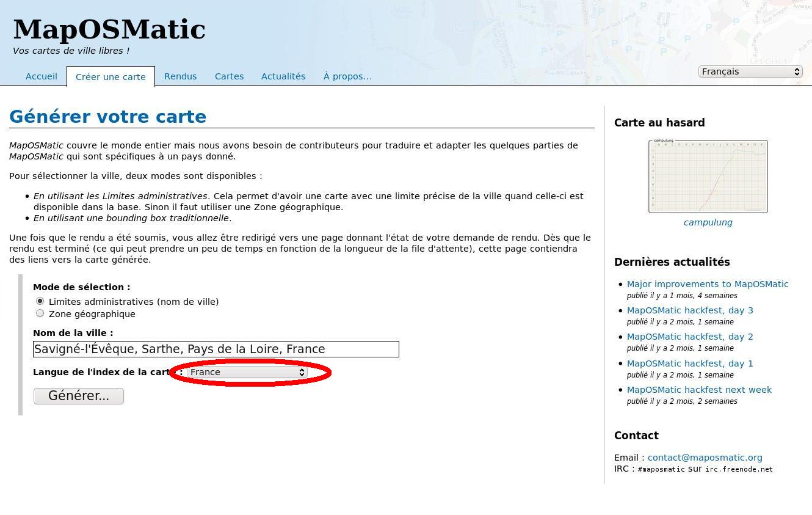The height and width of the screenshot is (515, 812).
Task: Click the Nom de la ville input field
Action: pos(216,349)
